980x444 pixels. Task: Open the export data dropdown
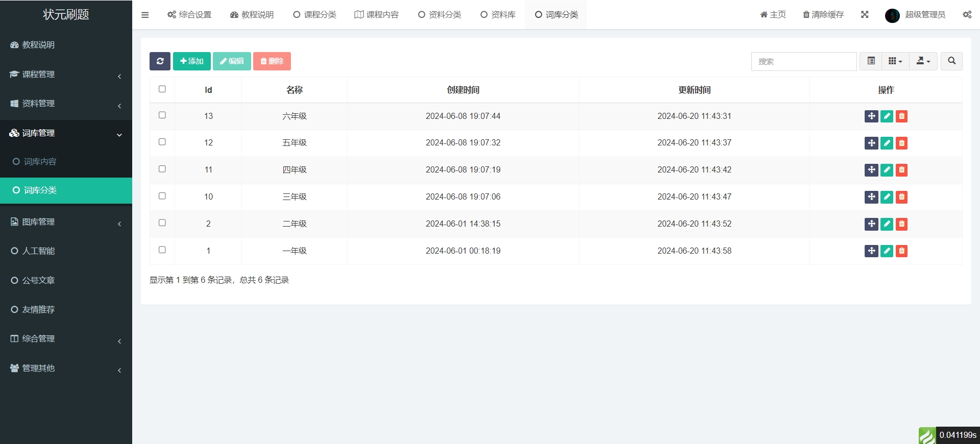coord(923,61)
